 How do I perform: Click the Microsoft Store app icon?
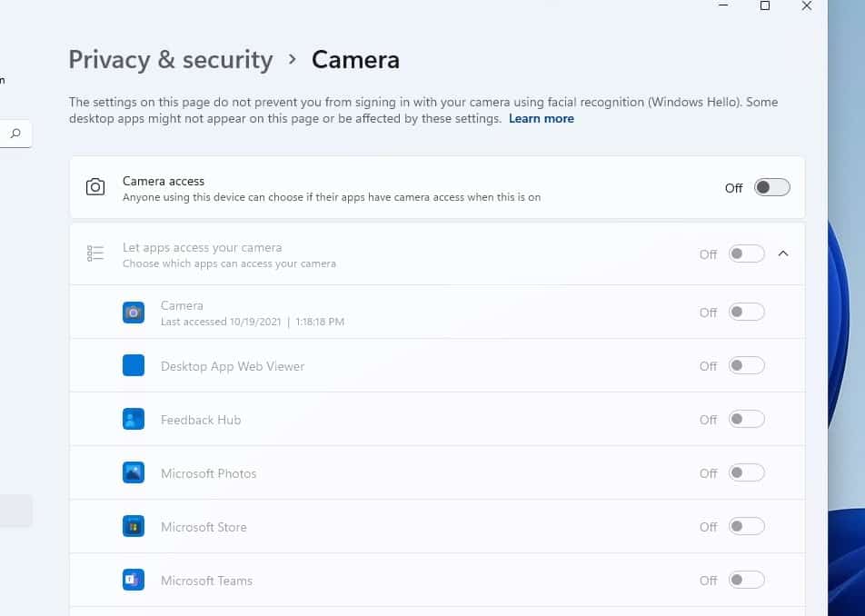pyautogui.click(x=134, y=526)
